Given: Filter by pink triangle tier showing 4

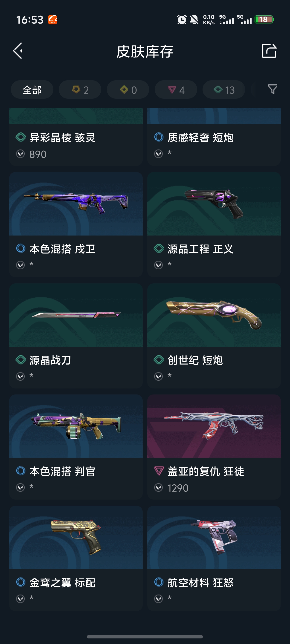Looking at the screenshot, I should click(176, 89).
